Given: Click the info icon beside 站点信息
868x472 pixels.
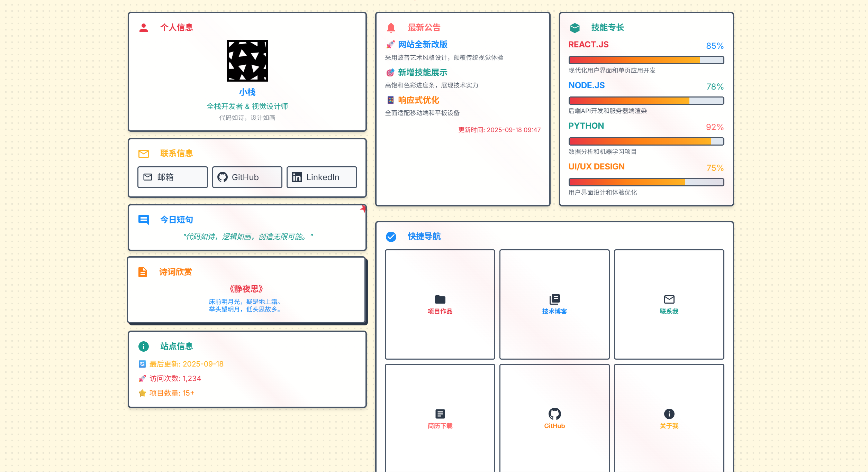Looking at the screenshot, I should coord(144,346).
